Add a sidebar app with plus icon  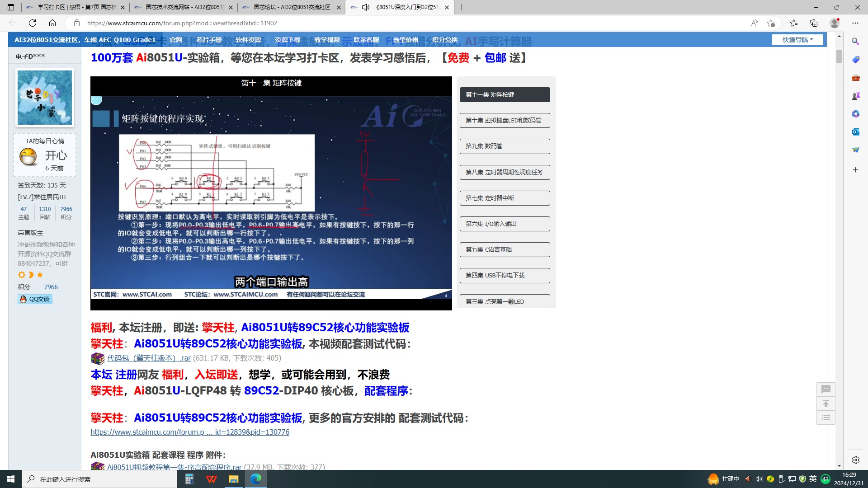[855, 170]
